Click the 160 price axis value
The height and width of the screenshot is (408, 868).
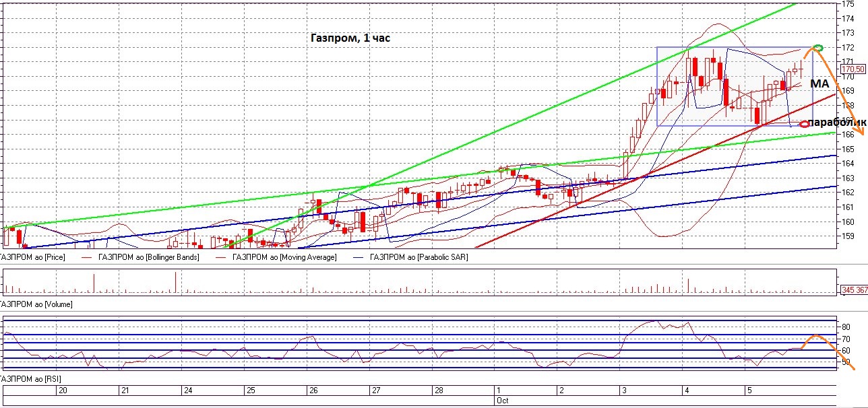[848, 222]
